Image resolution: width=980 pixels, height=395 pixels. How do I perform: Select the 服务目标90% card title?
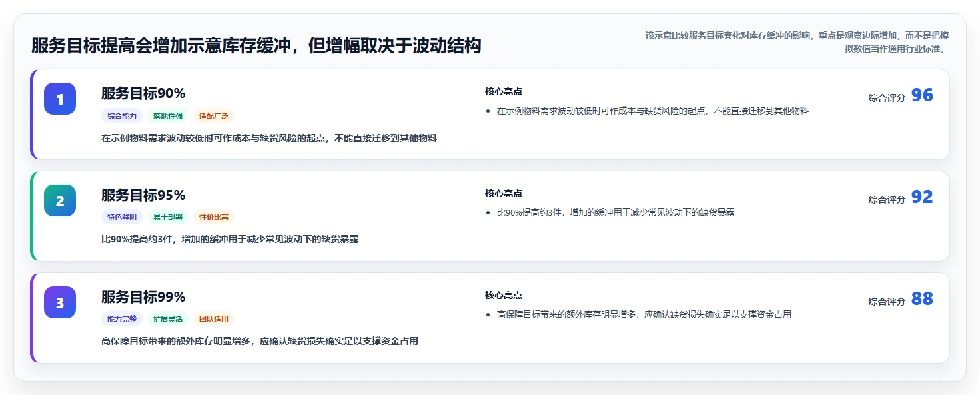pos(143,93)
